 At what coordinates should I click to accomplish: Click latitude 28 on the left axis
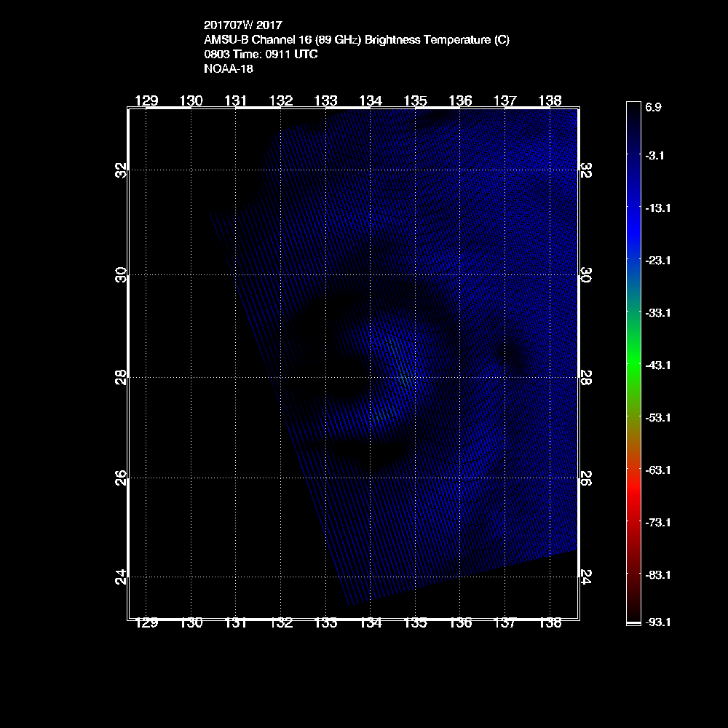[122, 376]
